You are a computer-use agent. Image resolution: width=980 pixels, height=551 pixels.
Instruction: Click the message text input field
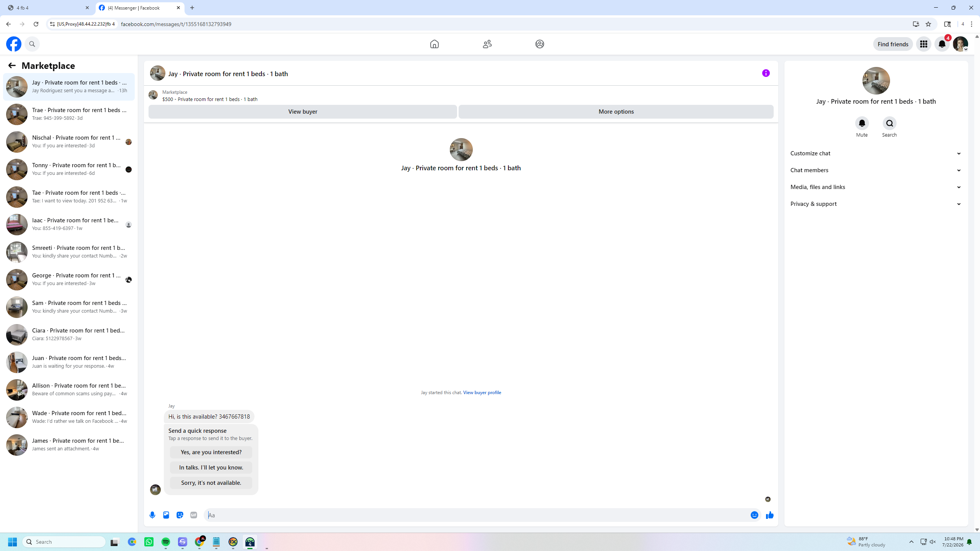477,515
